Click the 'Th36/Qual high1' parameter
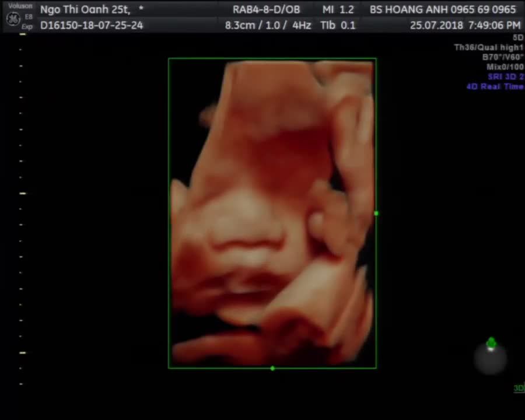 pos(489,48)
